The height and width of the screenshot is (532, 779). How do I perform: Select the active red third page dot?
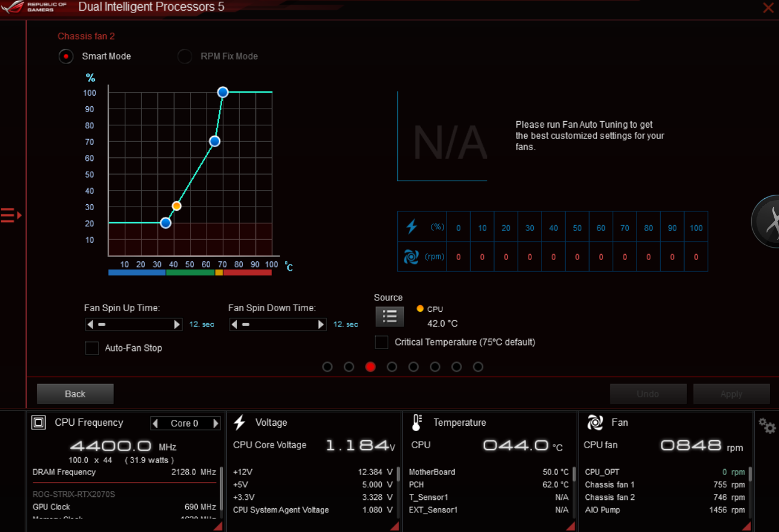click(x=370, y=367)
